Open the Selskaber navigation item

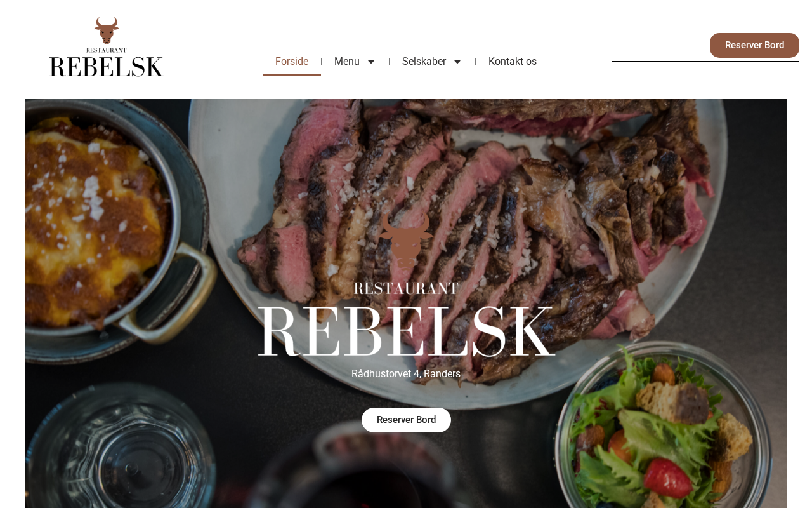click(x=424, y=62)
